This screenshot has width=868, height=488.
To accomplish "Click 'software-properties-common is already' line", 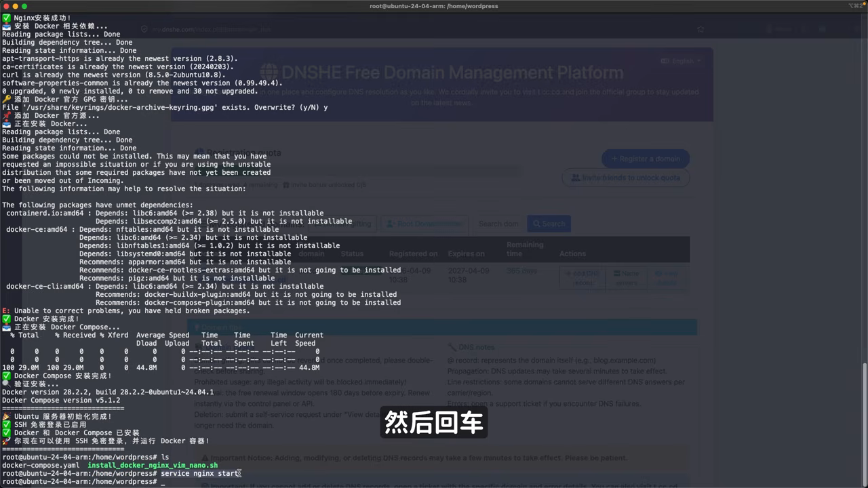I will click(x=142, y=83).
